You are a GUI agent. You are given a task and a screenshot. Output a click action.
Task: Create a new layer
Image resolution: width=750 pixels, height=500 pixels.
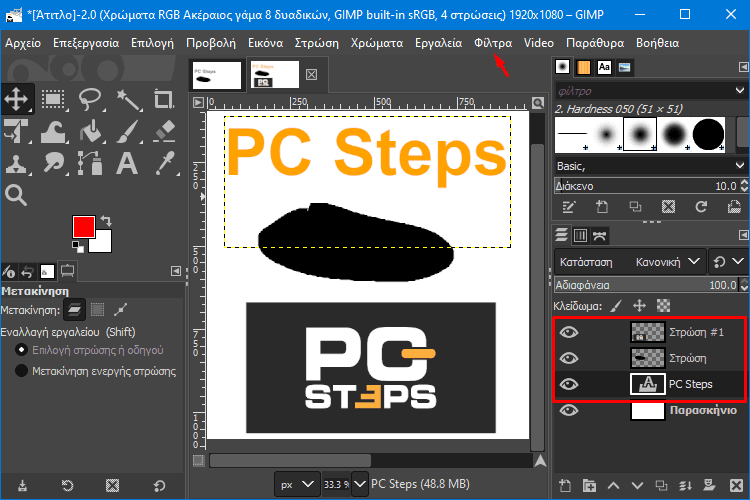pyautogui.click(x=565, y=486)
